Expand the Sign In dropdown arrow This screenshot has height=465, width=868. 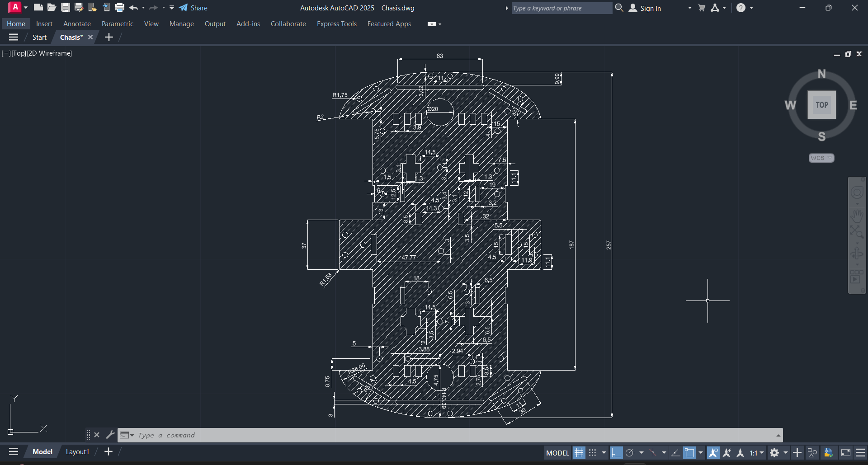[690, 8]
